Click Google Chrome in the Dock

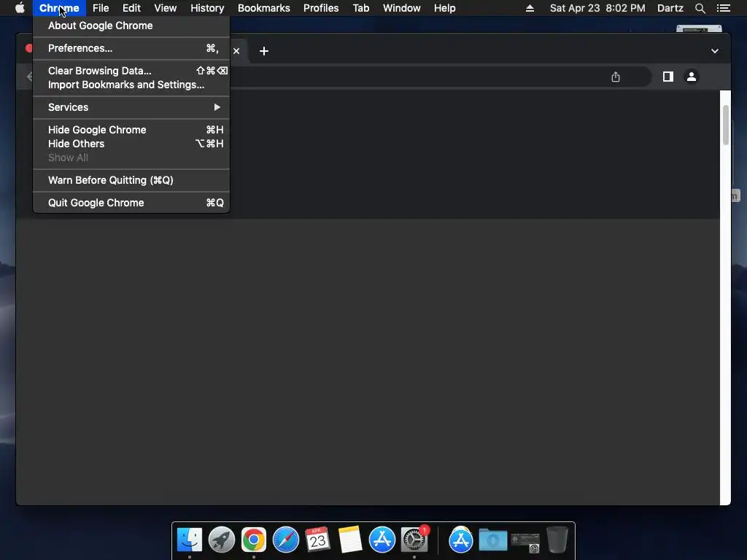click(253, 540)
